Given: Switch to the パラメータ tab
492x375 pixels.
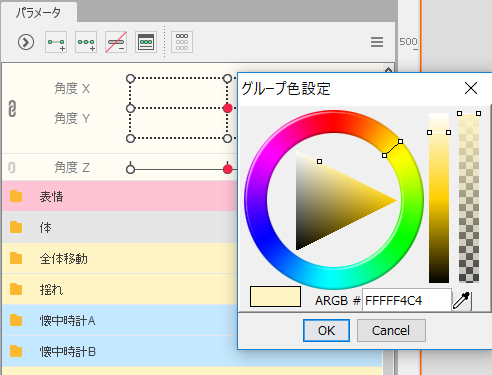Looking at the screenshot, I should click(x=39, y=13).
